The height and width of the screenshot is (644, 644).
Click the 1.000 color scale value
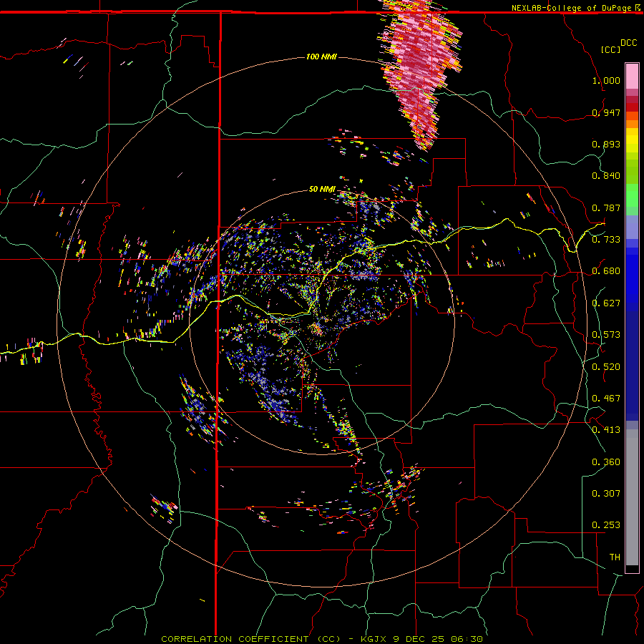[606, 80]
